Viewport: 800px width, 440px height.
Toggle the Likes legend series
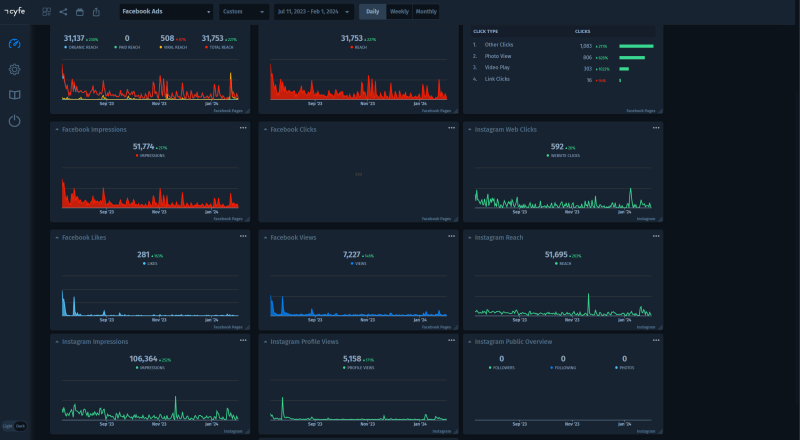pos(151,264)
